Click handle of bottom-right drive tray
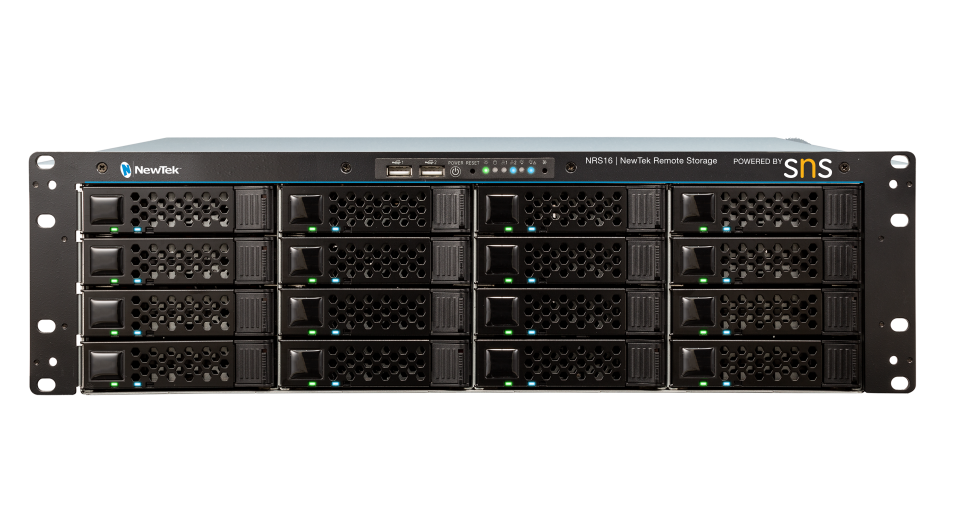Viewport: 958px width, 513px height. [x=840, y=364]
